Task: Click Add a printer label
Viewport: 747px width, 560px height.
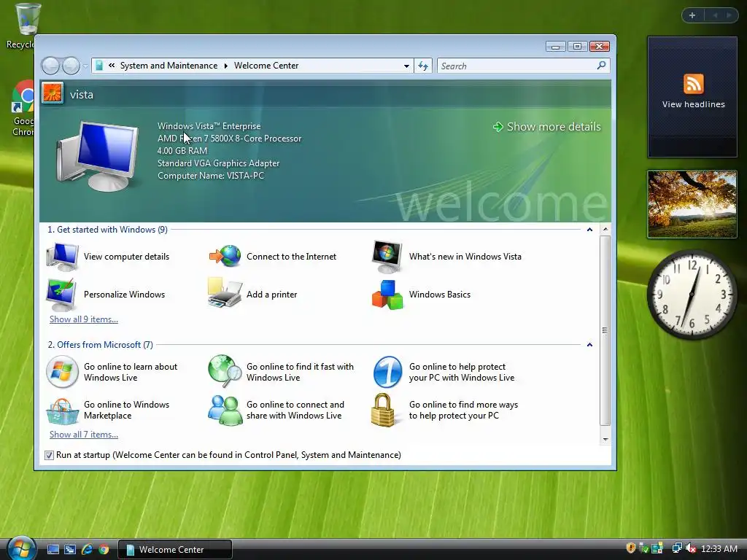Action: 271,295
